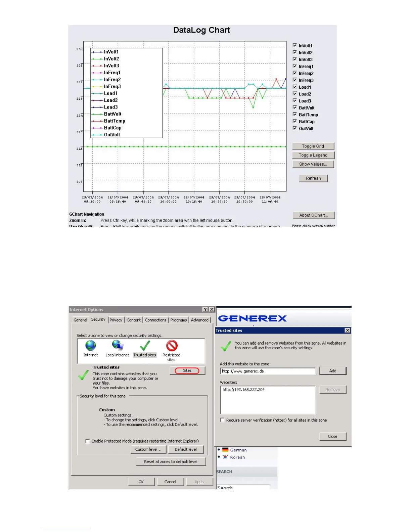
Task: Toggle the Load1 series checkbox
Action: 295,87
